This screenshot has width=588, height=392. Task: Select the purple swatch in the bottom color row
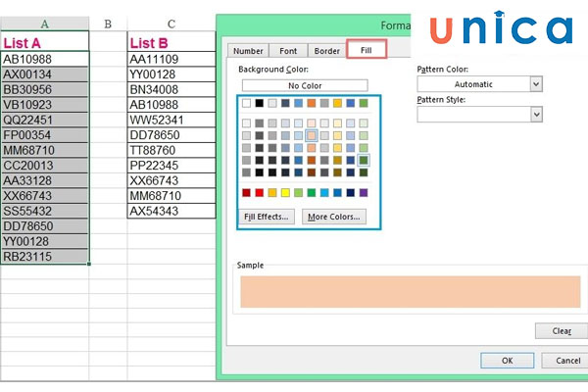(x=364, y=193)
